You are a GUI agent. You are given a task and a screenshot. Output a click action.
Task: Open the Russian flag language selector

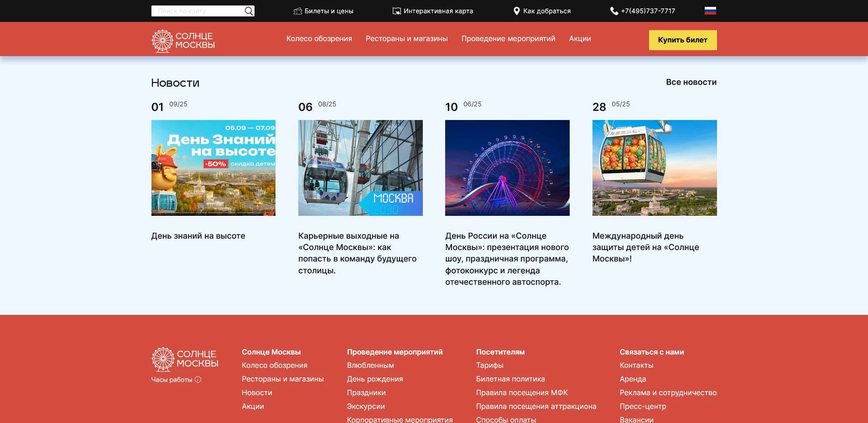(x=710, y=10)
